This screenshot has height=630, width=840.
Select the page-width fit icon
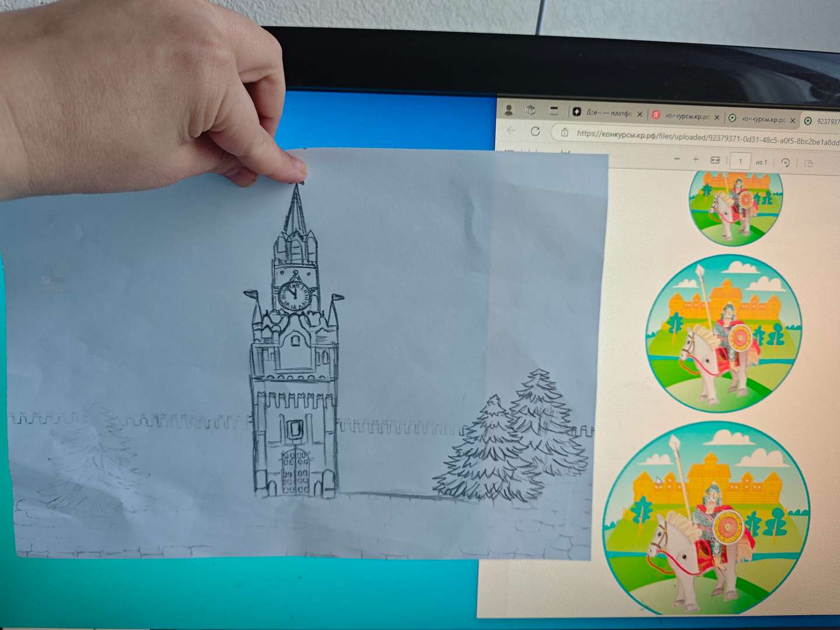coord(714,159)
